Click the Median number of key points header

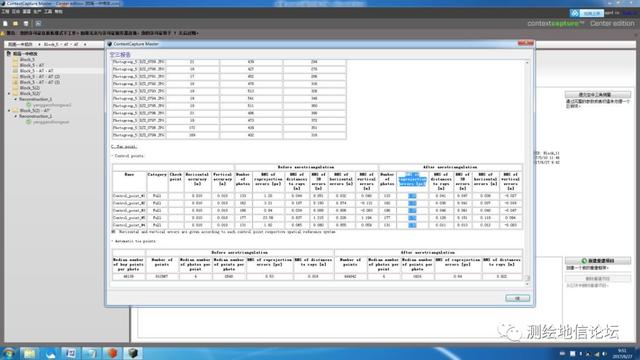[128, 264]
